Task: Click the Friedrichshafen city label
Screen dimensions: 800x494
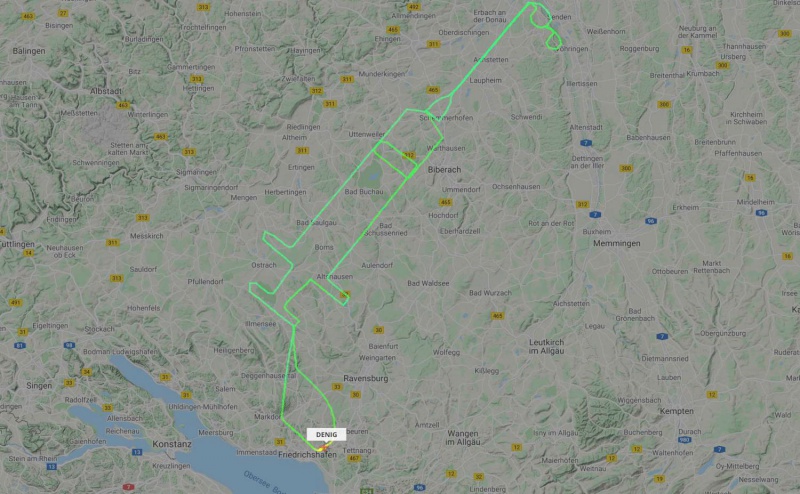Action: tap(307, 454)
